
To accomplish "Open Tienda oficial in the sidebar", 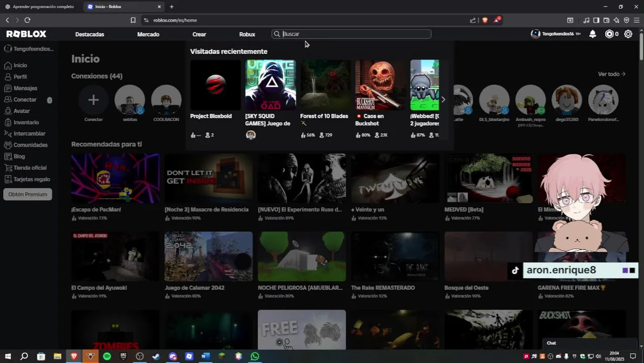I will 30,167.
